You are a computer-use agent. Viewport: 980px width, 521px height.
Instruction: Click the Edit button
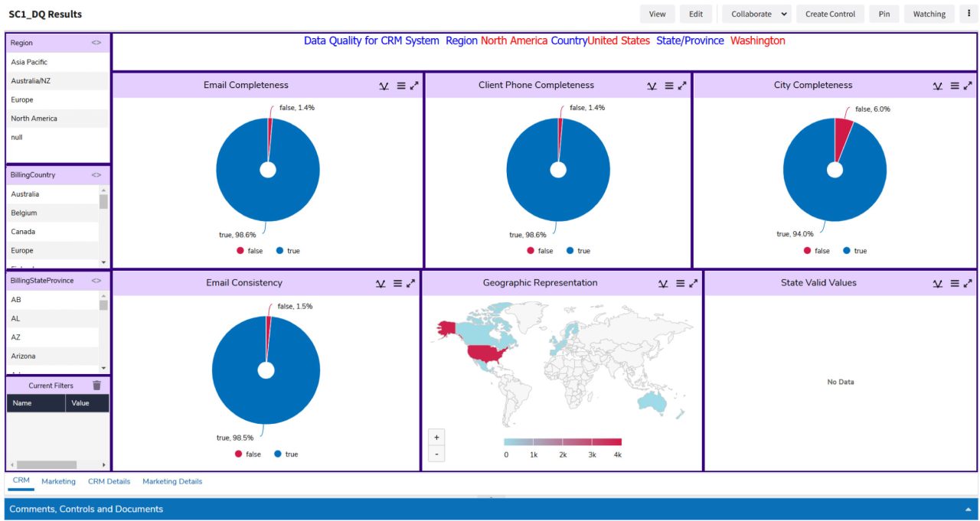point(696,14)
